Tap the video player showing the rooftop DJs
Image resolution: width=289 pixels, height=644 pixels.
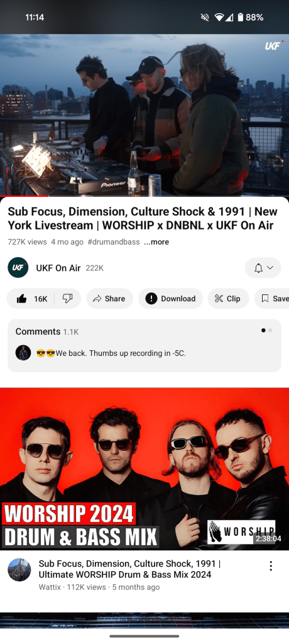144,115
